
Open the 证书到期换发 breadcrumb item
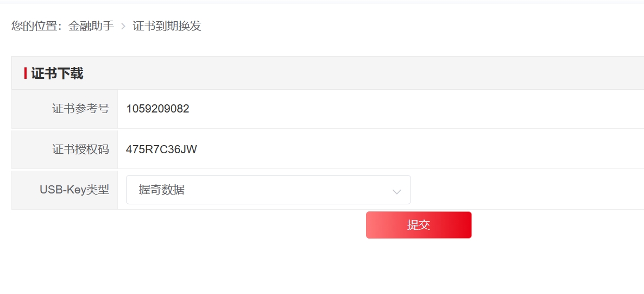167,26
